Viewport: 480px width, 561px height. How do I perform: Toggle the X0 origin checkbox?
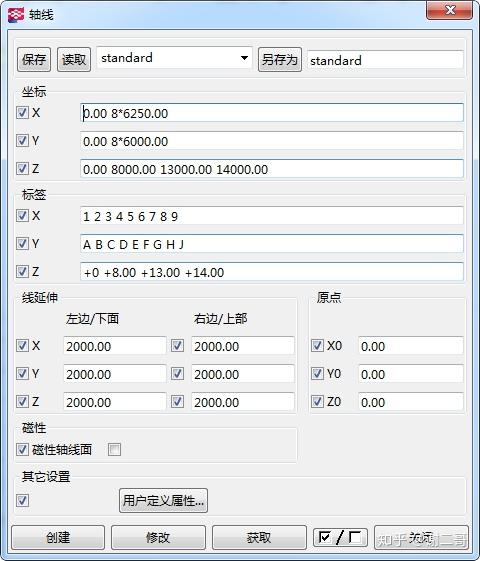point(317,346)
